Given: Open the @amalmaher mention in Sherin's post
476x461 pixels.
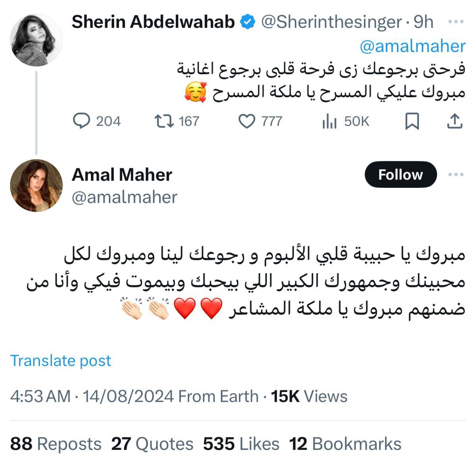Looking at the screenshot, I should (x=412, y=46).
